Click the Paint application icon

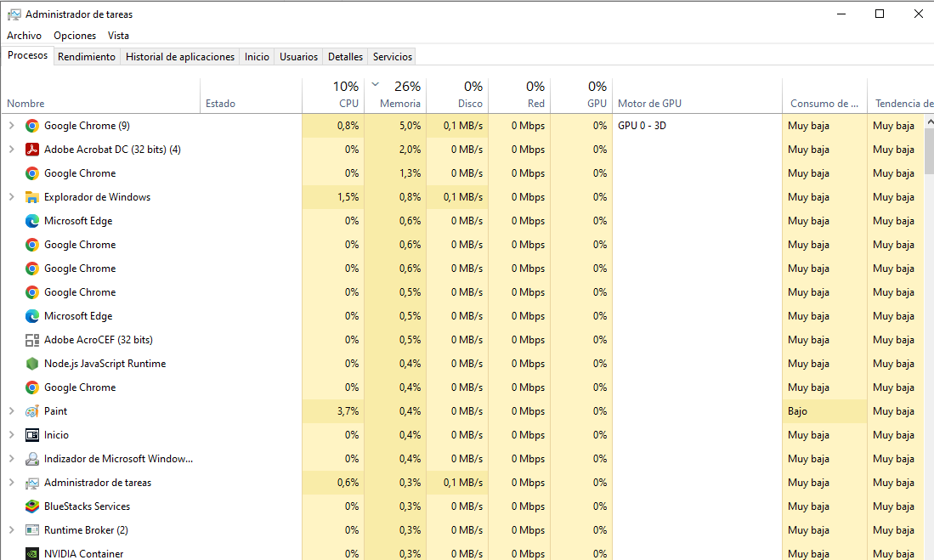(x=32, y=411)
